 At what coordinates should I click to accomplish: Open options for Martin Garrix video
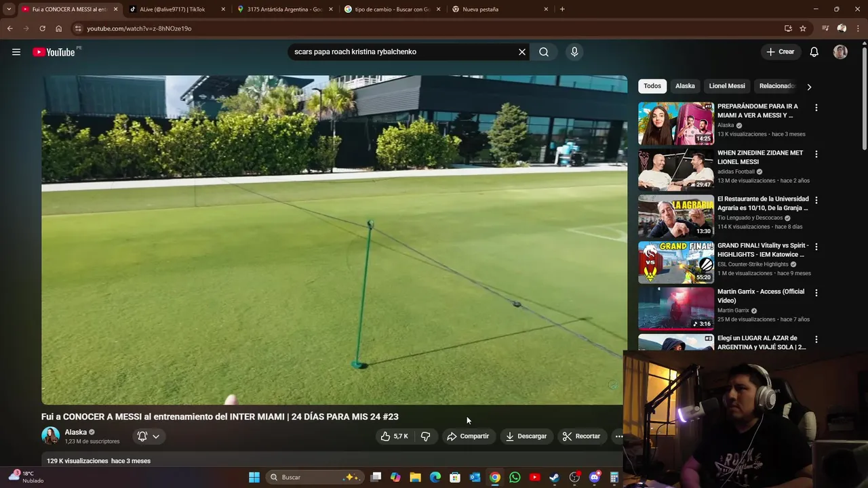(816, 293)
